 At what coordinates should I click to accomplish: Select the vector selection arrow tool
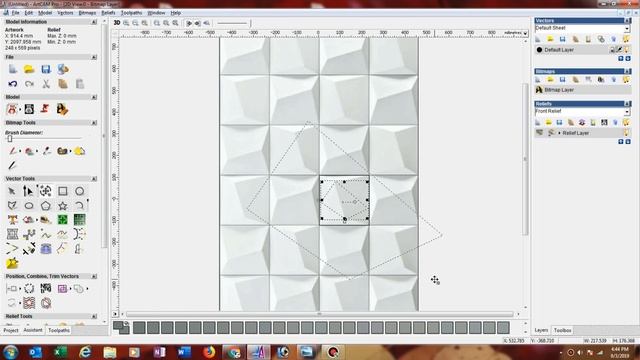coord(12,191)
